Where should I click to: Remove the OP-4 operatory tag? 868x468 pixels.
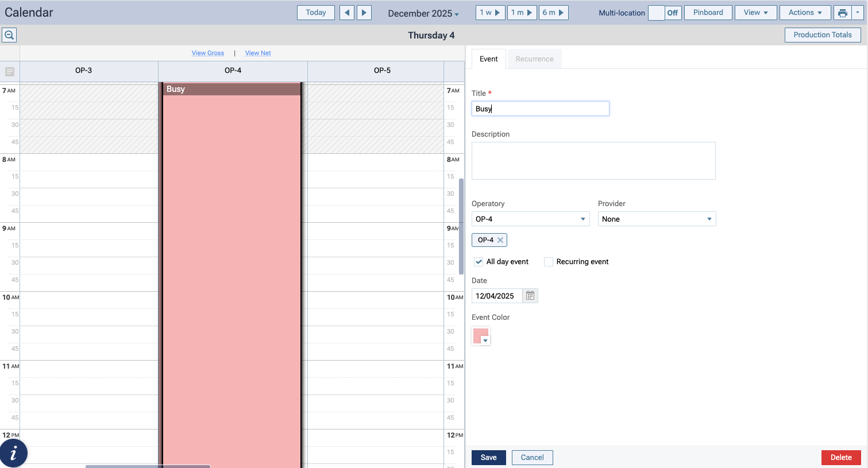[x=500, y=240]
